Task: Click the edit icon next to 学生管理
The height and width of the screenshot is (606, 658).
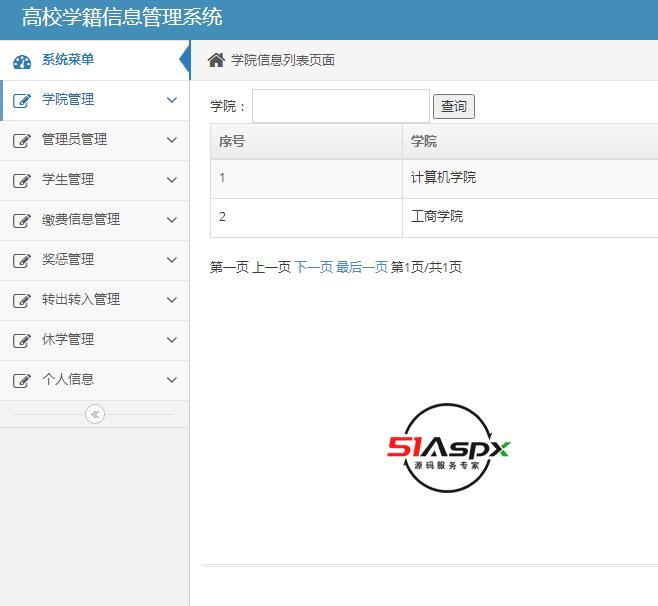Action: pyautogui.click(x=22, y=180)
